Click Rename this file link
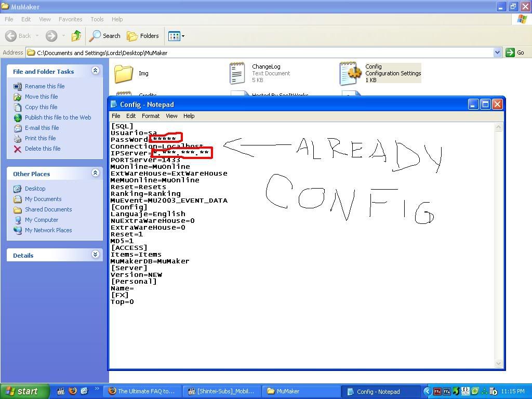Viewport: 532px width, 399px height. pyautogui.click(x=45, y=86)
